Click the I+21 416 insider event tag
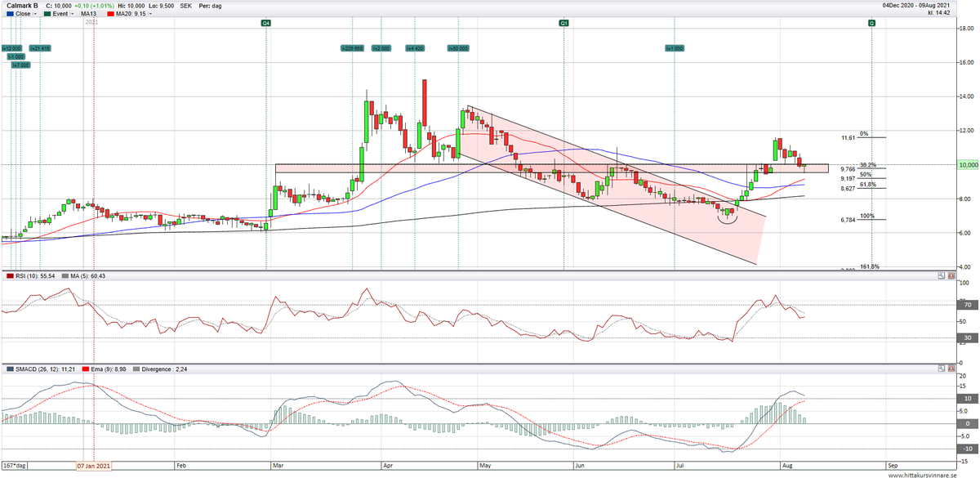 (x=40, y=48)
